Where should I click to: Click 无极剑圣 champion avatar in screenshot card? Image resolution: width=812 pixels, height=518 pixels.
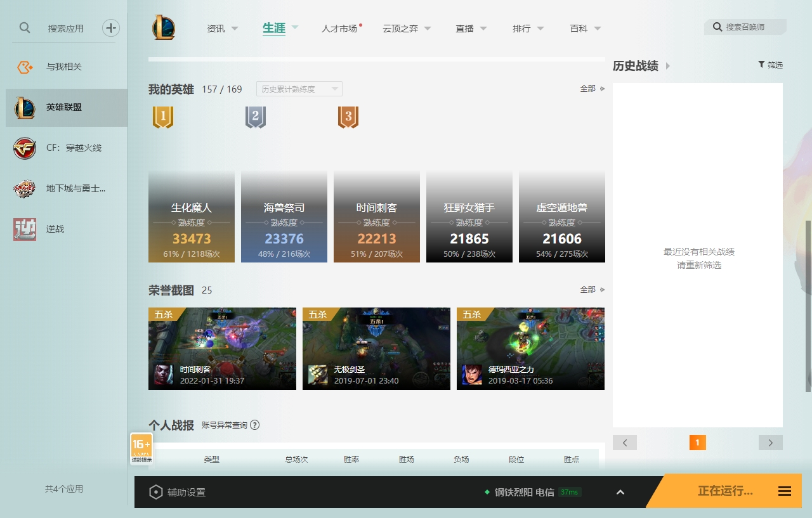(x=318, y=375)
